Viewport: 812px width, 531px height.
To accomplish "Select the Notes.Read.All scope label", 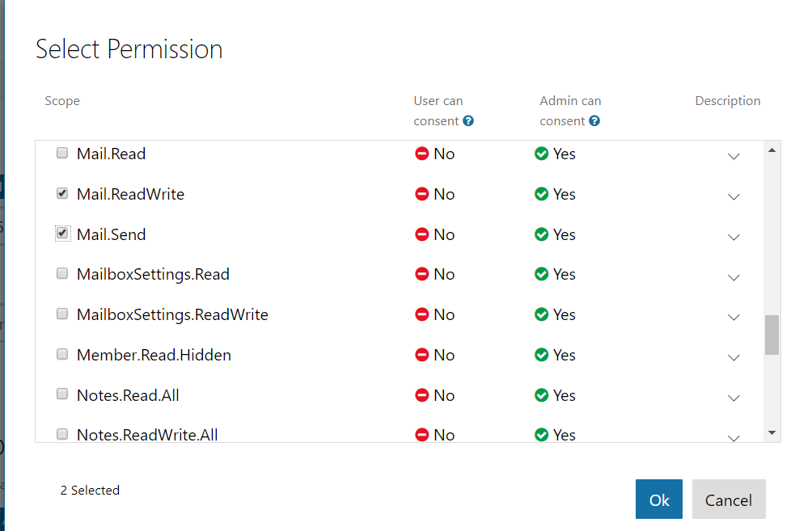I will pos(128,395).
